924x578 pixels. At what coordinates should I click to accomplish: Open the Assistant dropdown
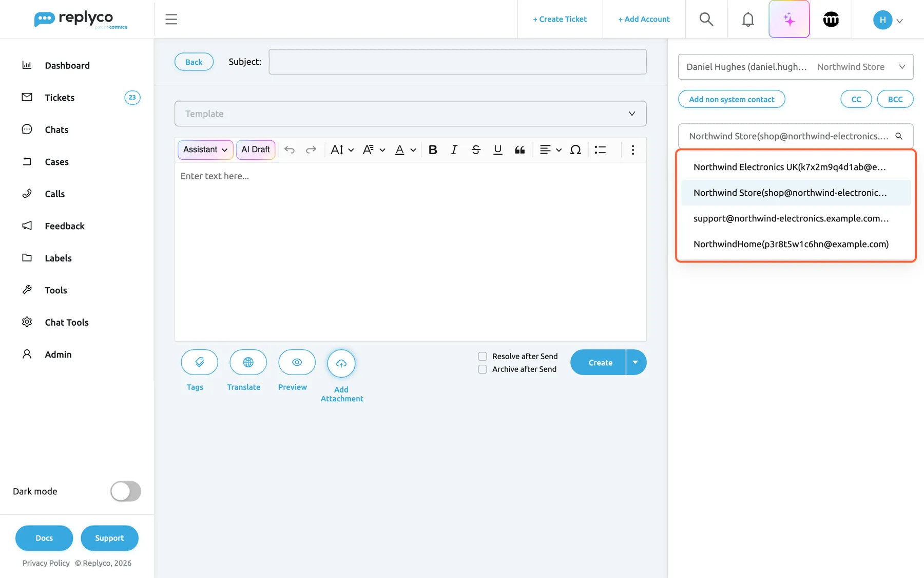205,150
